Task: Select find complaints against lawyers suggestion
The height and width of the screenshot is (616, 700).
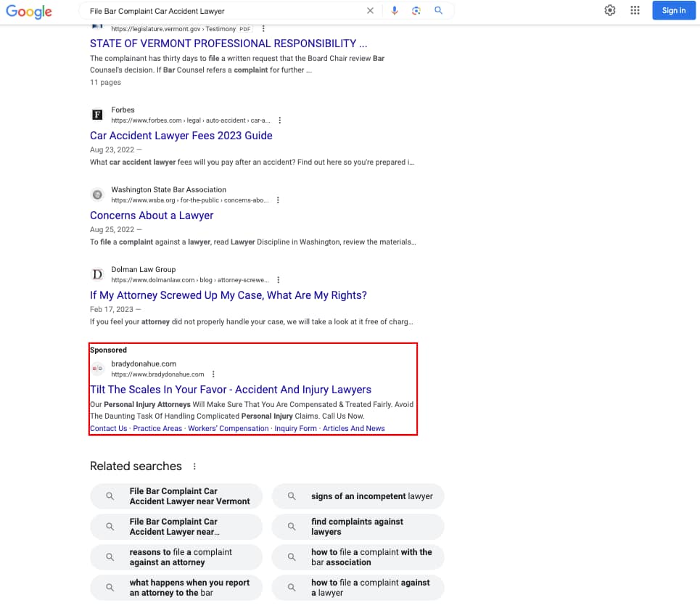Action: coord(358,527)
